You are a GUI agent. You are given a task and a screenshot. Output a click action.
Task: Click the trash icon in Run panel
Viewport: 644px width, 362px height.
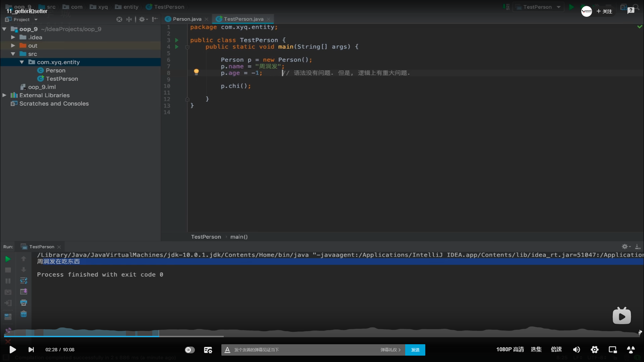[23, 314]
